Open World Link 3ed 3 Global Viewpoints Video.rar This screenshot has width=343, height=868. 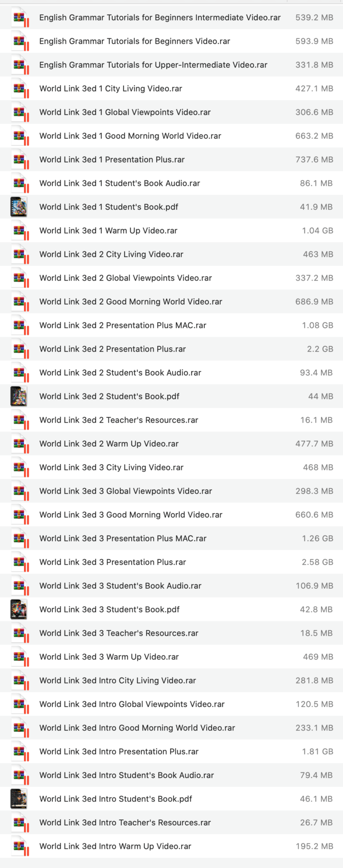tap(125, 491)
